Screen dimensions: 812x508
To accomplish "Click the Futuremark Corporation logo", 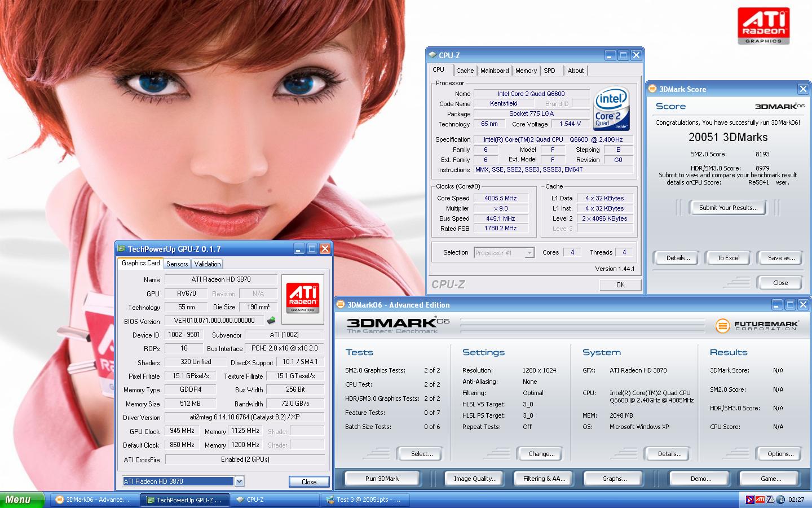I will click(x=757, y=325).
